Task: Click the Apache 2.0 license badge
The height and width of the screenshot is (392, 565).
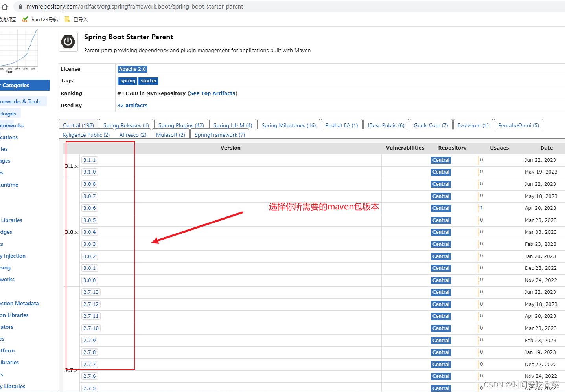Action: [x=133, y=69]
